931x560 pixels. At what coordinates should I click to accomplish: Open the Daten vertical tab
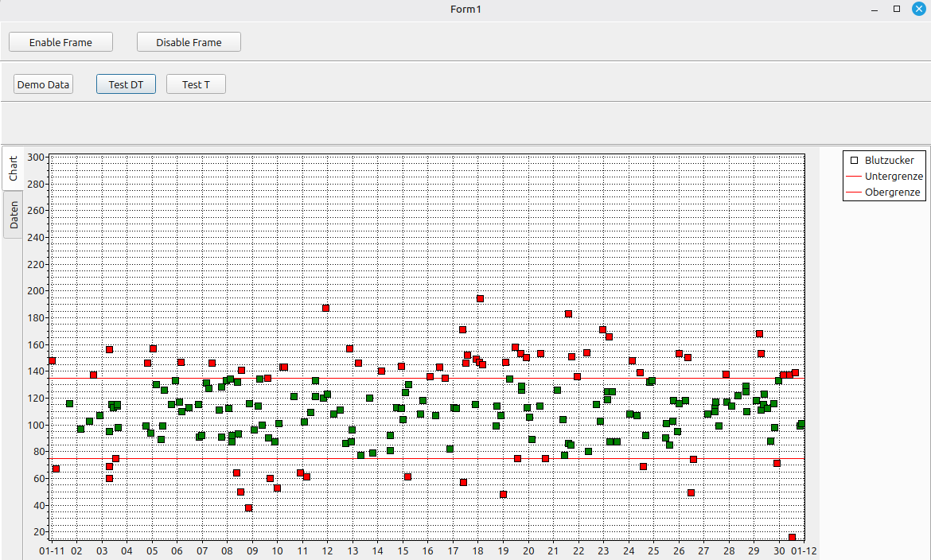pyautogui.click(x=13, y=215)
